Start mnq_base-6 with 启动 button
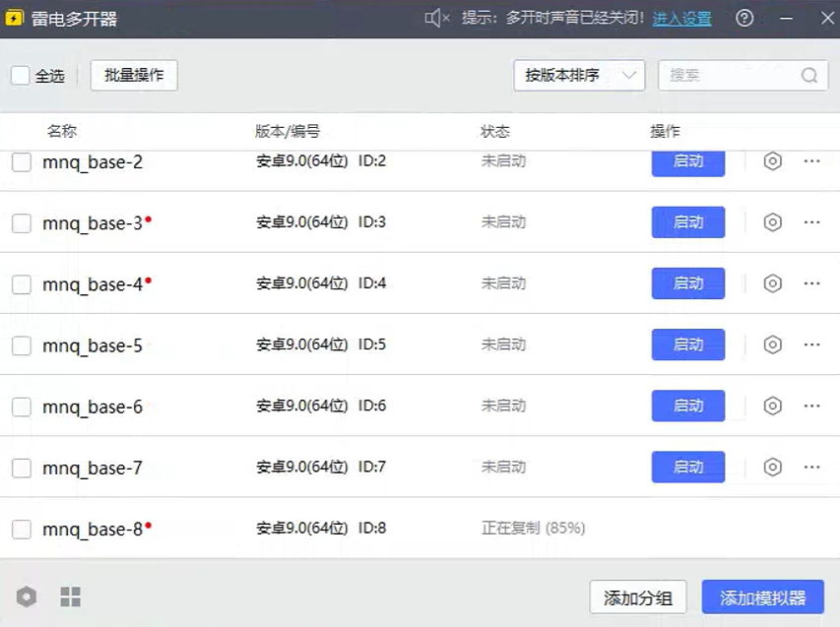This screenshot has height=627, width=840. [688, 406]
